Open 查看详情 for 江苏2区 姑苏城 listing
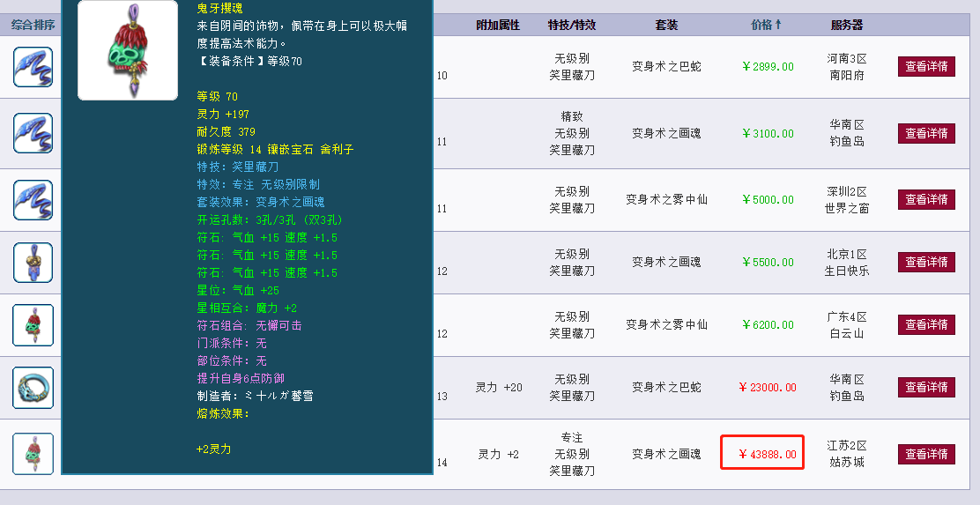The width and height of the screenshot is (980, 505). coord(926,454)
